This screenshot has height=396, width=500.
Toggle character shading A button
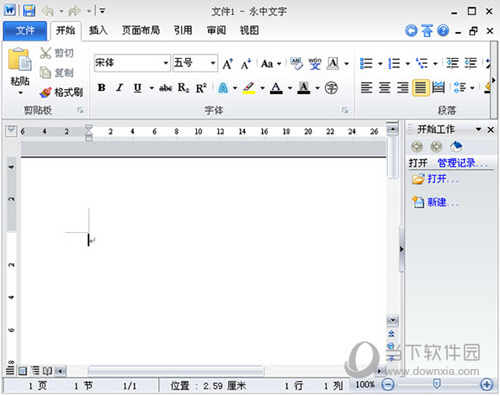tap(304, 88)
